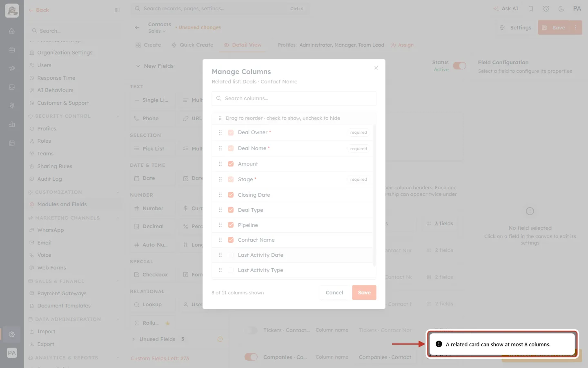Grab the drag handle for the Amount row
The image size is (588, 368).
click(220, 164)
